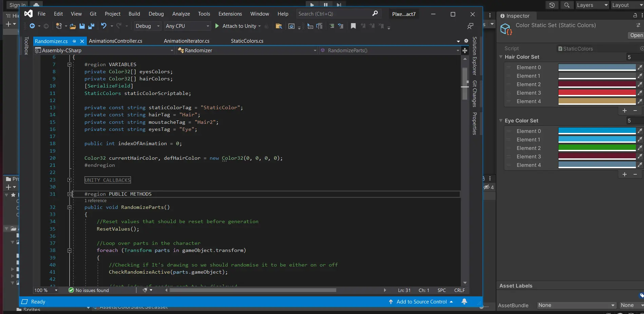Open the Layers dropdown in Unity
Viewport: 644px width, 314px height.
point(592,5)
